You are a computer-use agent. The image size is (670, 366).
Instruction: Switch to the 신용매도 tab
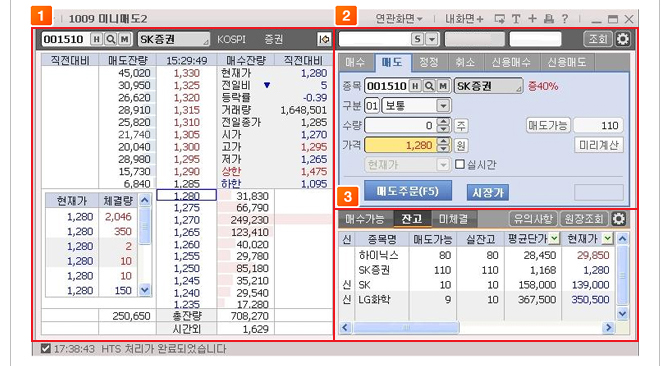(x=567, y=62)
